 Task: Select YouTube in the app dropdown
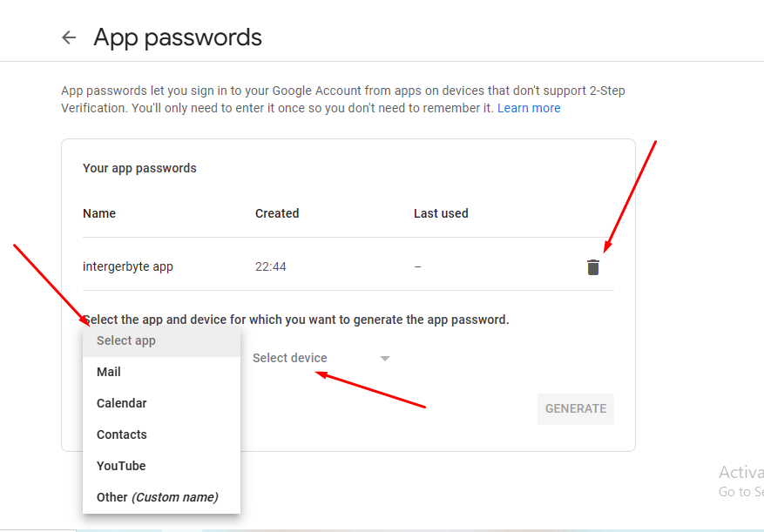coord(161,466)
